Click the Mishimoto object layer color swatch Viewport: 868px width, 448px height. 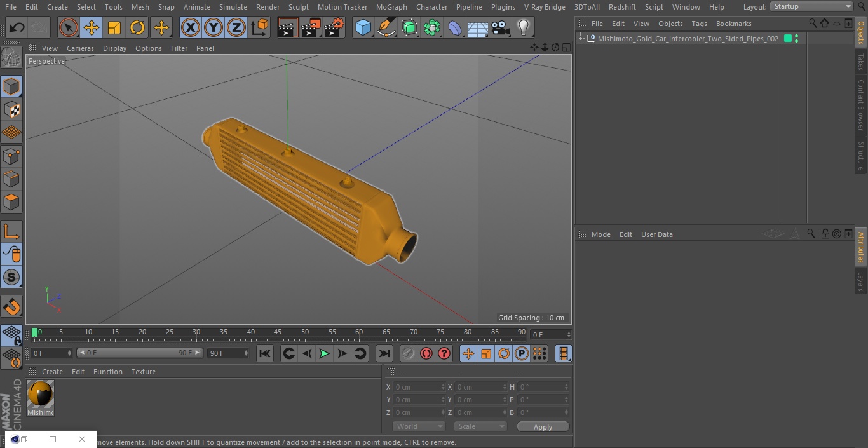point(788,39)
